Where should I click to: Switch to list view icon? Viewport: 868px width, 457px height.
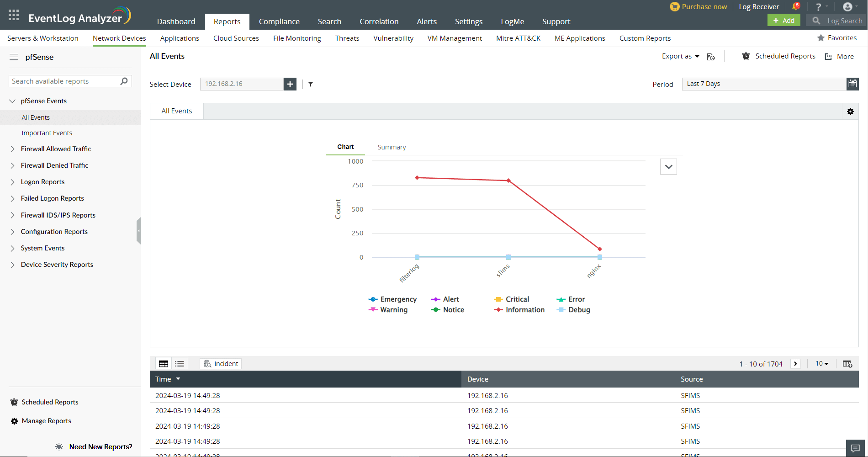tap(179, 363)
